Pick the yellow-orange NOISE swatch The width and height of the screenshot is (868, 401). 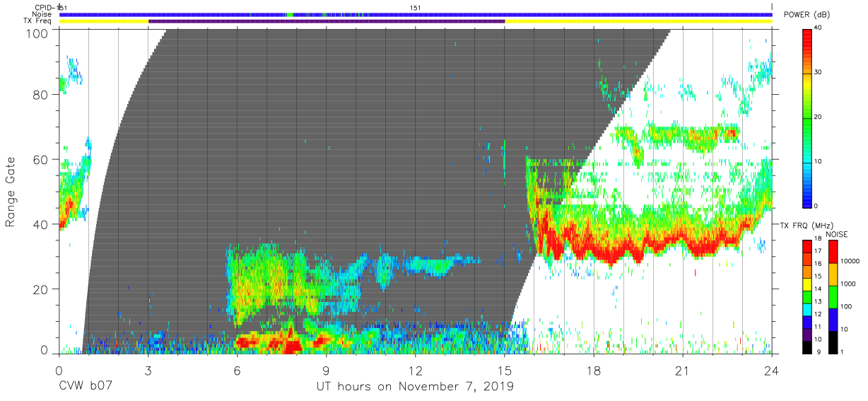coord(833,274)
